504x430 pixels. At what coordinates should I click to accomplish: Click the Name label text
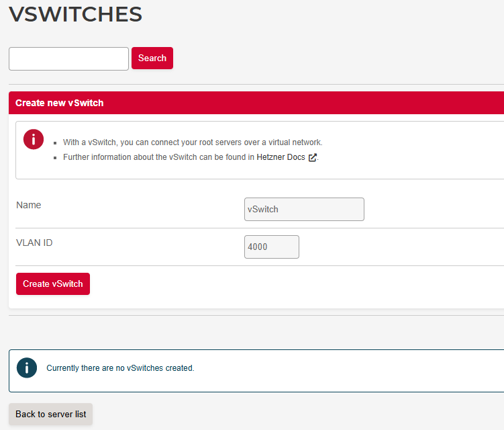pos(29,205)
